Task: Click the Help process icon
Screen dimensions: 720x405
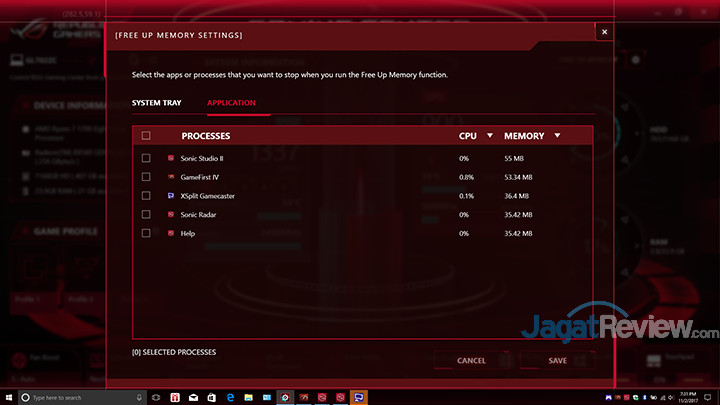Action: pos(171,233)
